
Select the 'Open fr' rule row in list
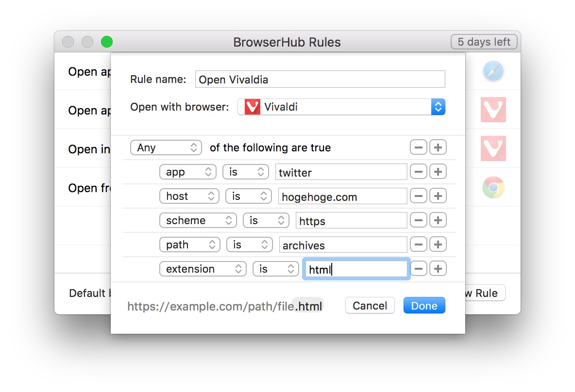tap(83, 188)
